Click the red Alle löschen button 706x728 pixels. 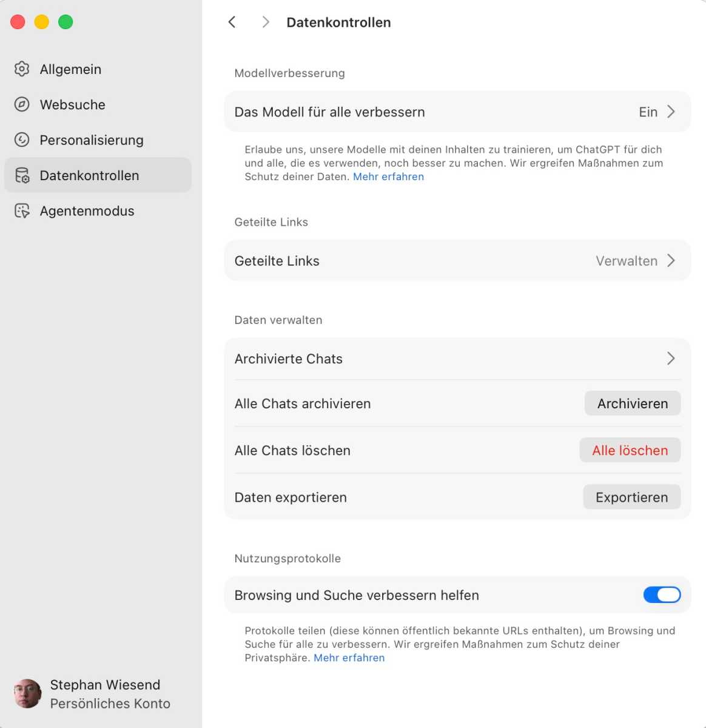630,450
